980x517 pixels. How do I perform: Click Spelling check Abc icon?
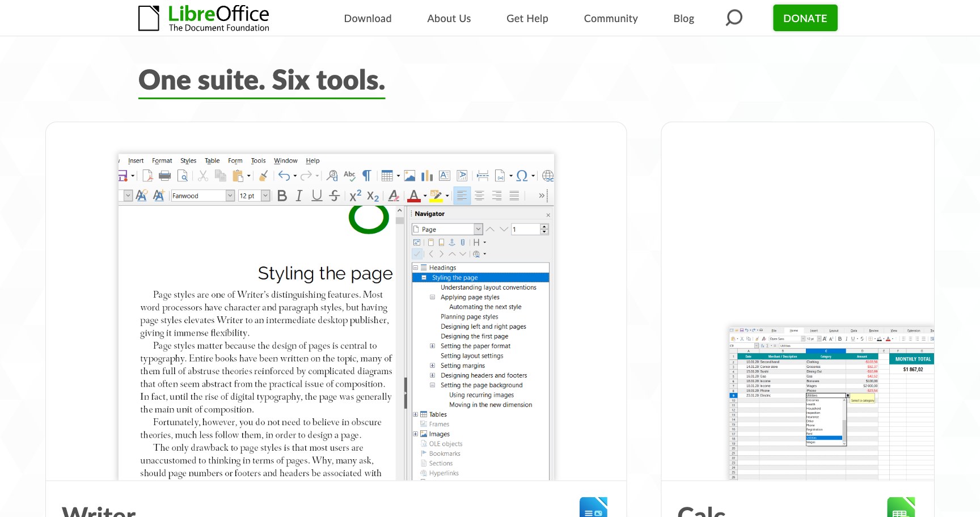[349, 176]
